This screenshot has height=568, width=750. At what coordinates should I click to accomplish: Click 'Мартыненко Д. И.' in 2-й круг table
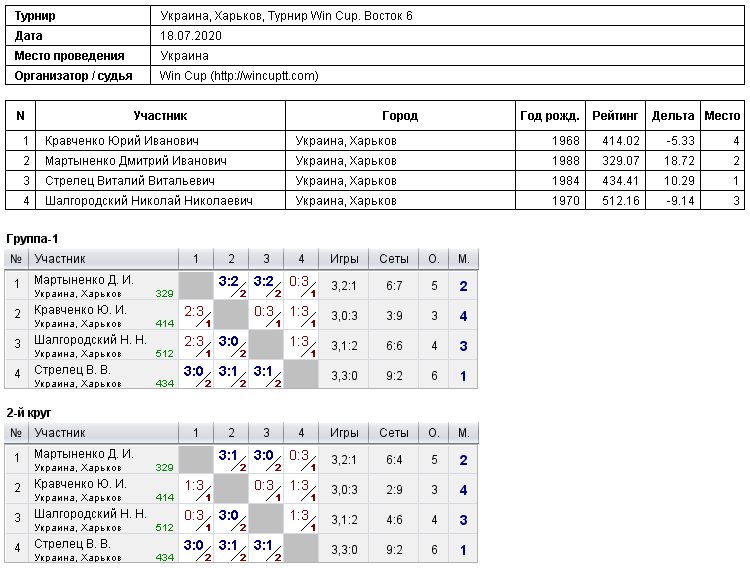coord(84,454)
